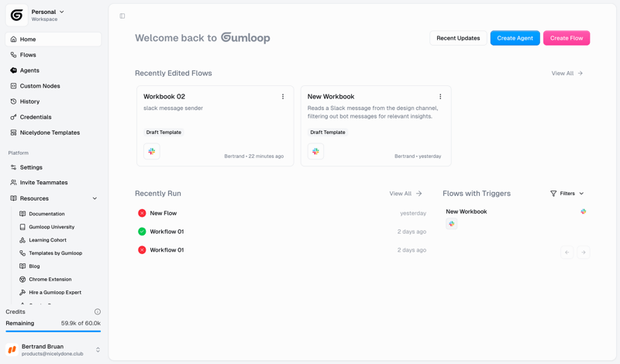Viewport: 620px width, 364px height.
Task: Click View All for Recently Edited Flows
Action: (x=567, y=73)
